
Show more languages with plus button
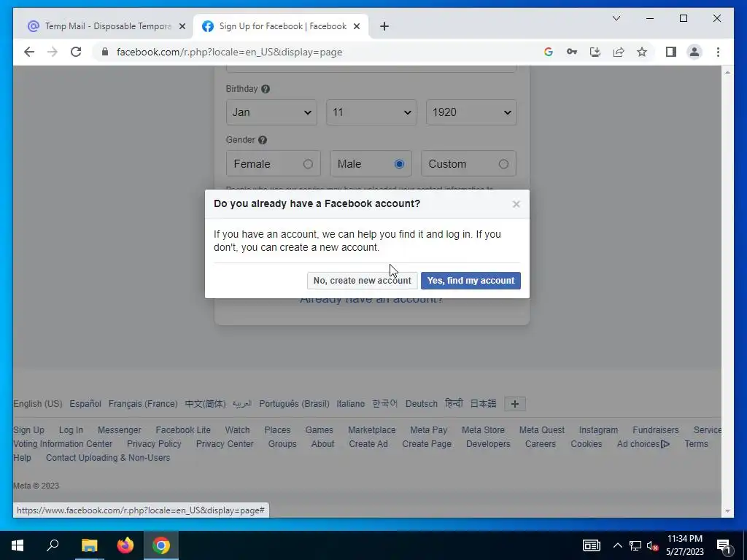(x=514, y=404)
